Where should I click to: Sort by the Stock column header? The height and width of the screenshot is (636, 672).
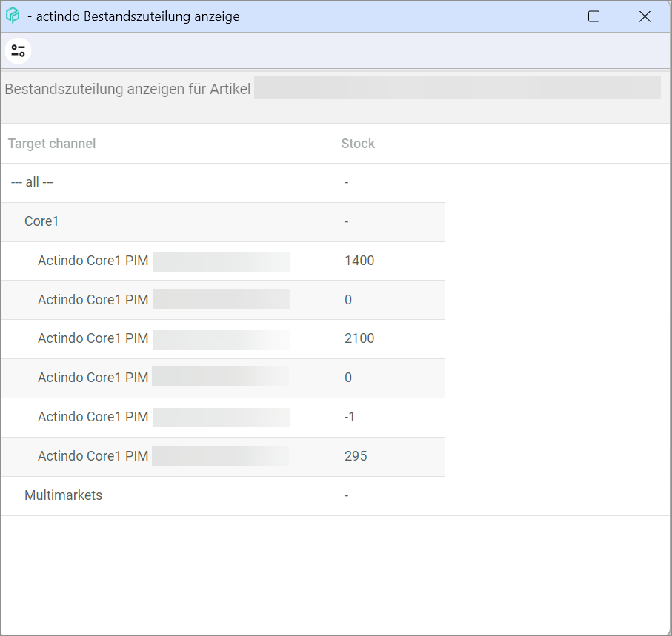point(358,144)
